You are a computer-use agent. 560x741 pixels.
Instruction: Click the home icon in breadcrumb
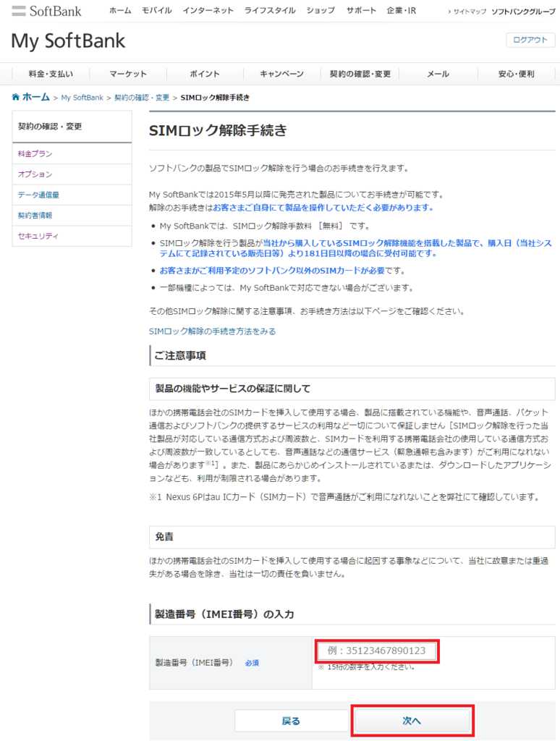pyautogui.click(x=16, y=97)
